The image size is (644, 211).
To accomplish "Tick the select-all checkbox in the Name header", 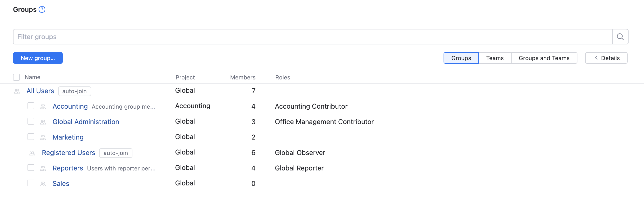I will (16, 77).
